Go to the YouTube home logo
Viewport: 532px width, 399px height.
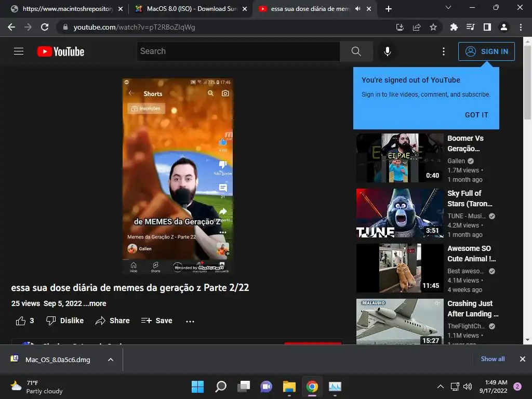(x=61, y=51)
